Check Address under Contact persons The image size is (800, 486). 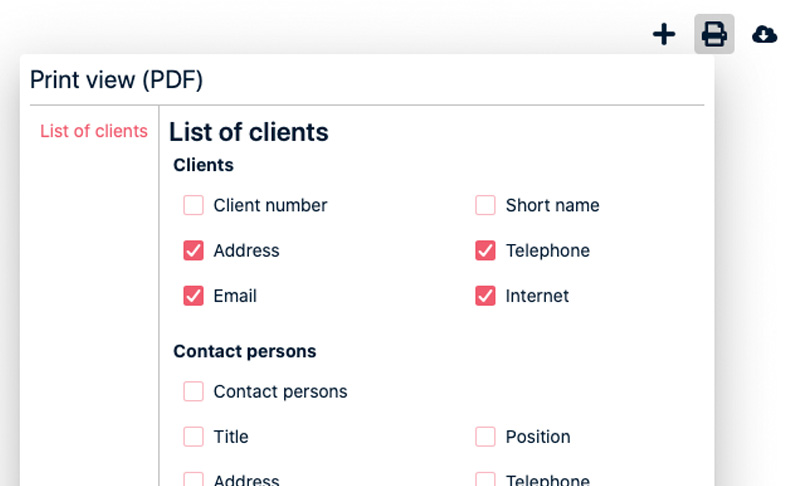point(193,480)
